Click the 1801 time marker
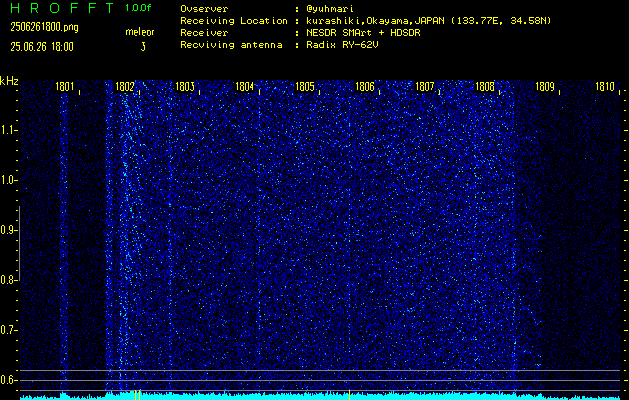Screen dimensions: 629x400 coord(65,87)
